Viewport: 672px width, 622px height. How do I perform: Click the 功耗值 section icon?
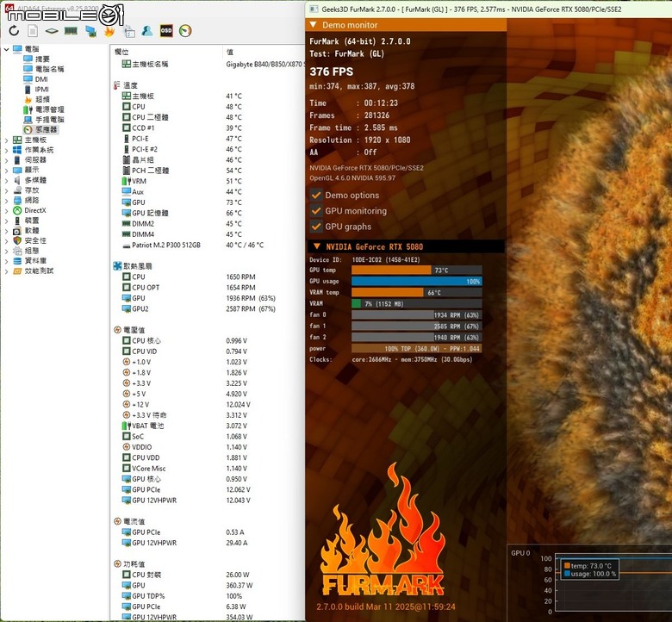pyautogui.click(x=117, y=563)
